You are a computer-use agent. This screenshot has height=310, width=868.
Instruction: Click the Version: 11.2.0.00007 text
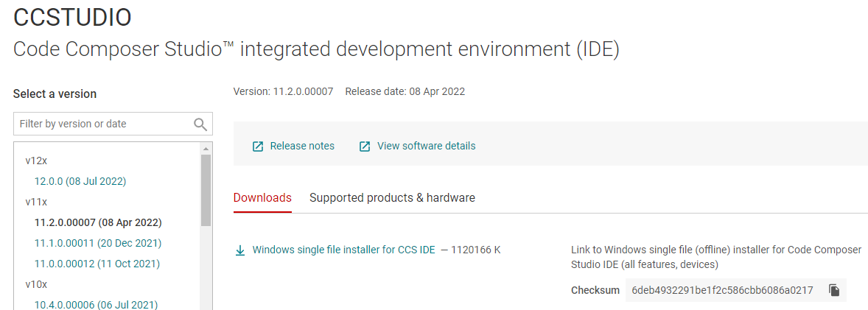click(284, 91)
